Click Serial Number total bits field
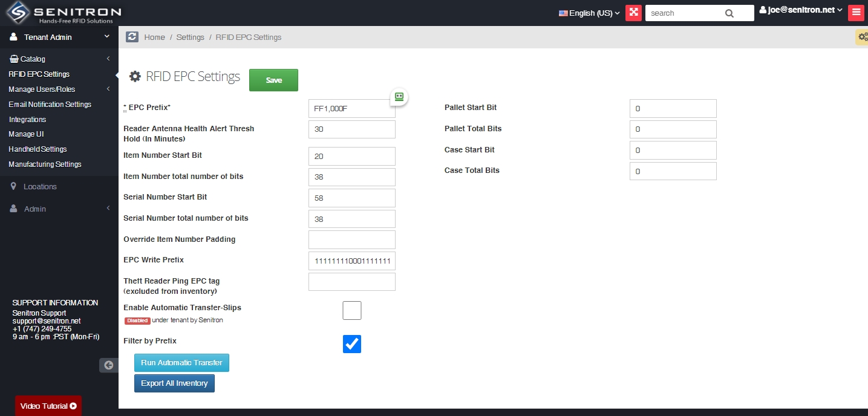 coord(352,219)
